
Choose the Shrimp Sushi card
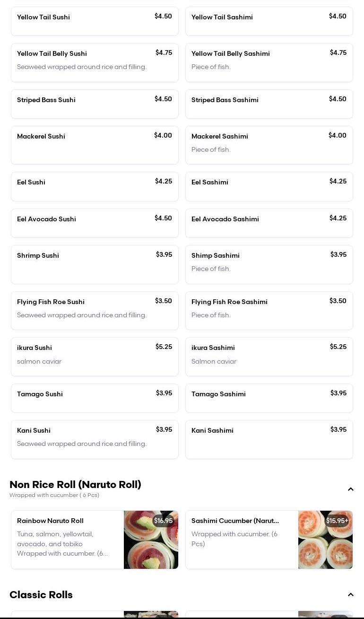point(95,264)
